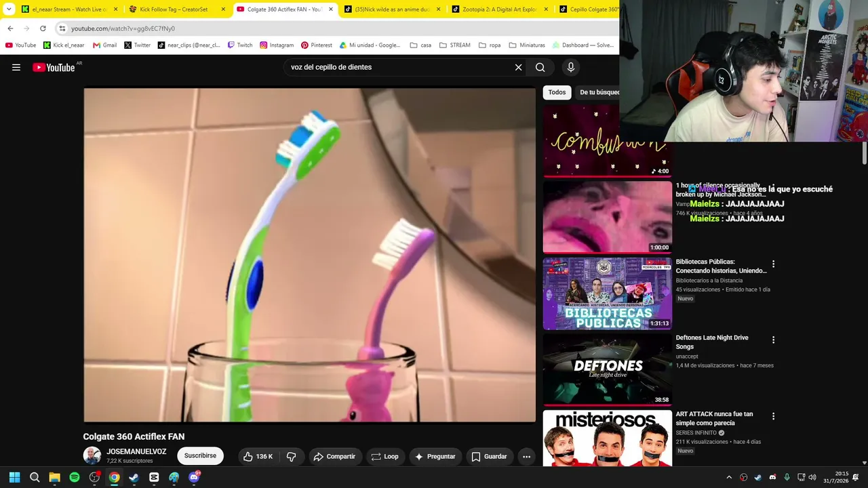Click the address bar URL
868x488 pixels.
[123, 28]
